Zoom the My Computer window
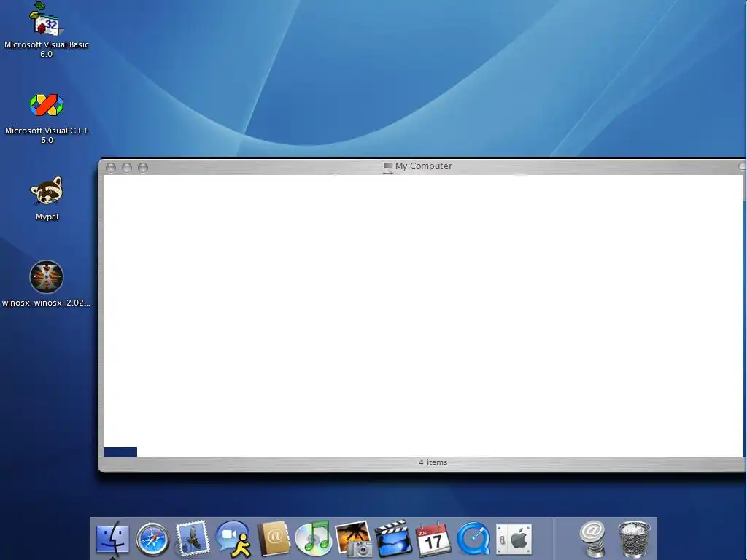The height and width of the screenshot is (560, 747). [143, 167]
